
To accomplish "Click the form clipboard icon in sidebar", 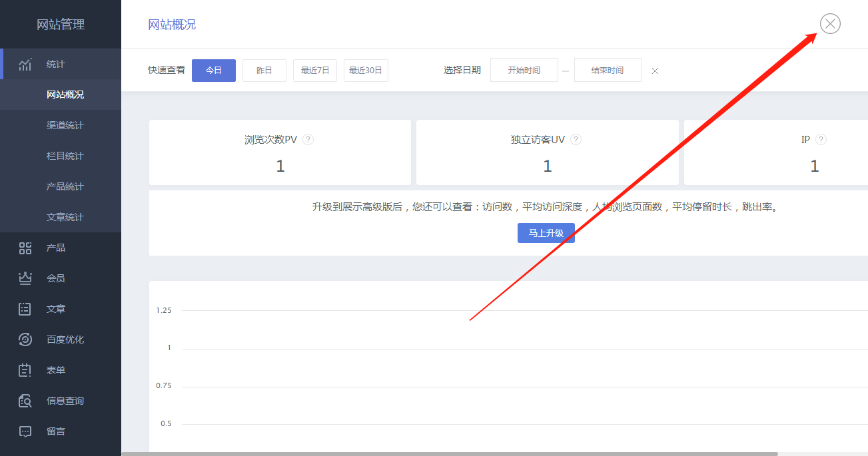I will click(25, 370).
